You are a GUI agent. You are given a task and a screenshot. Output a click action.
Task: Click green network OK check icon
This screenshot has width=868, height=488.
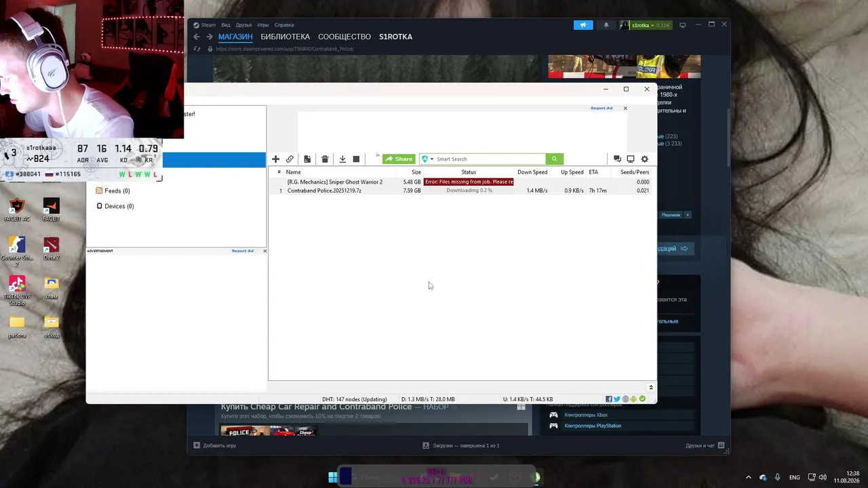[642, 399]
